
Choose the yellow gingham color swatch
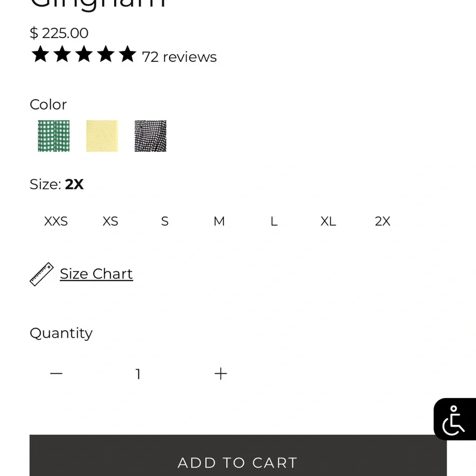point(102,136)
